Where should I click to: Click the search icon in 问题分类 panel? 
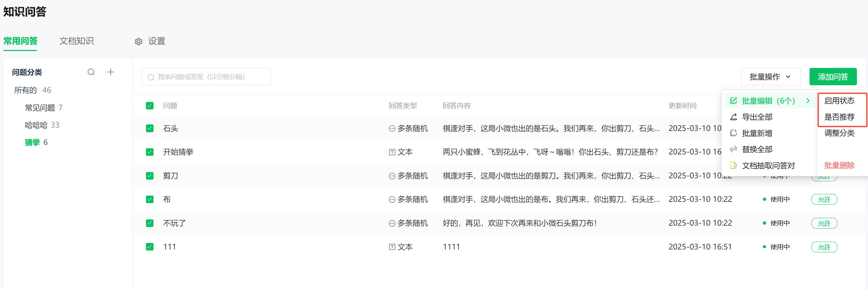pos(91,72)
